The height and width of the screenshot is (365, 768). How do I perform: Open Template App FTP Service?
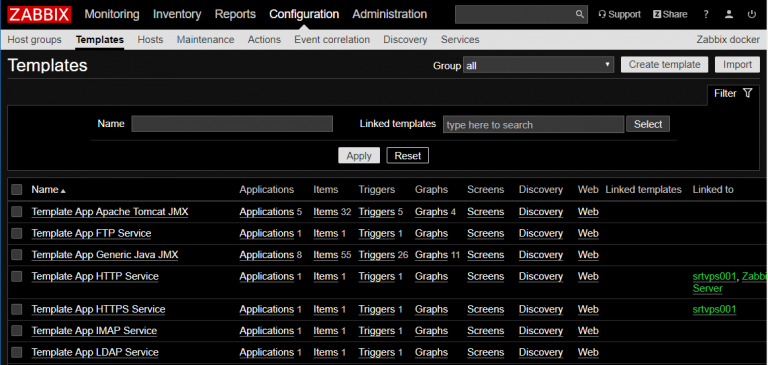coord(91,233)
